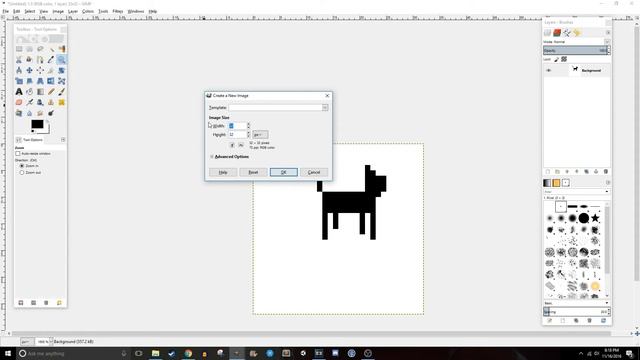Select the Rotate tool

coord(61,70)
